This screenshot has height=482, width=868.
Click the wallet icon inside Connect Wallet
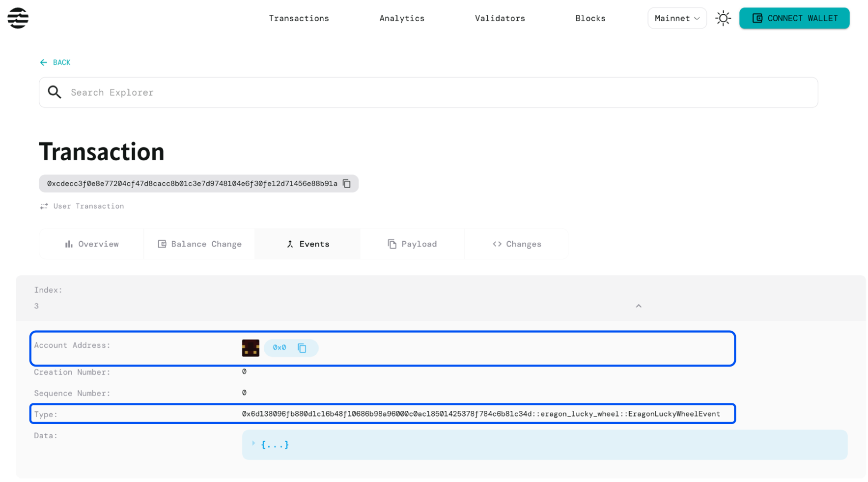[758, 18]
